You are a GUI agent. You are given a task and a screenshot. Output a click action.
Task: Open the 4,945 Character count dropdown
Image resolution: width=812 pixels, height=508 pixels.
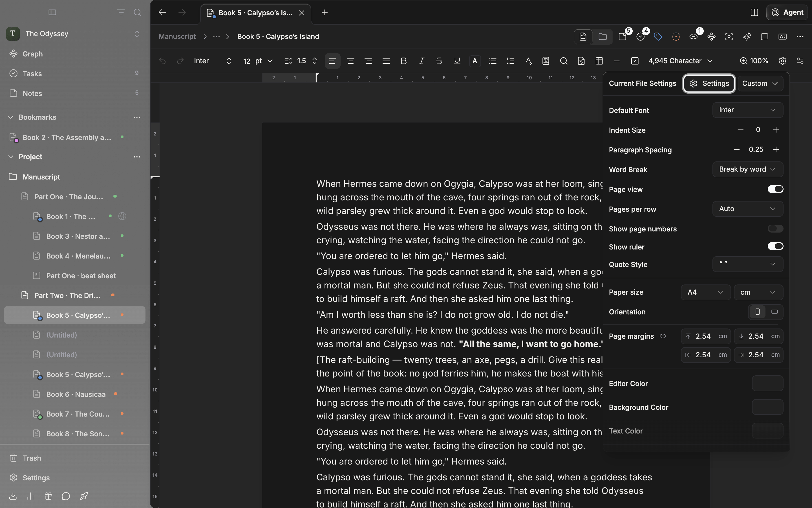pyautogui.click(x=680, y=61)
